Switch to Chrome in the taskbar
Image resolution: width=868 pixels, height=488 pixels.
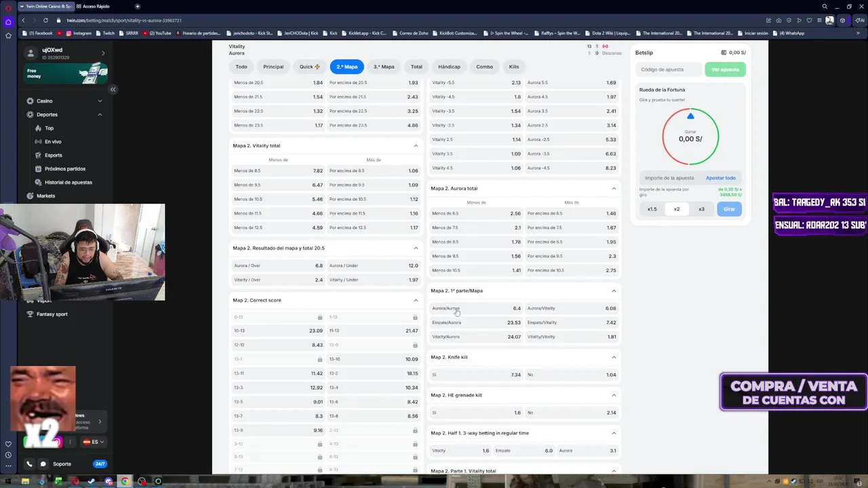pos(125,481)
